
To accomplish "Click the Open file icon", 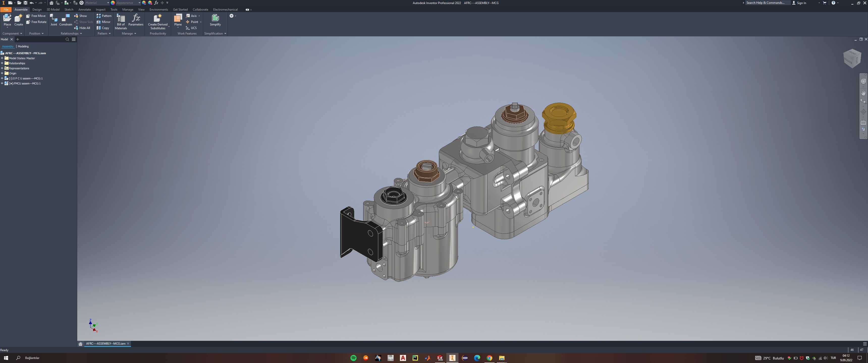I will point(19,3).
